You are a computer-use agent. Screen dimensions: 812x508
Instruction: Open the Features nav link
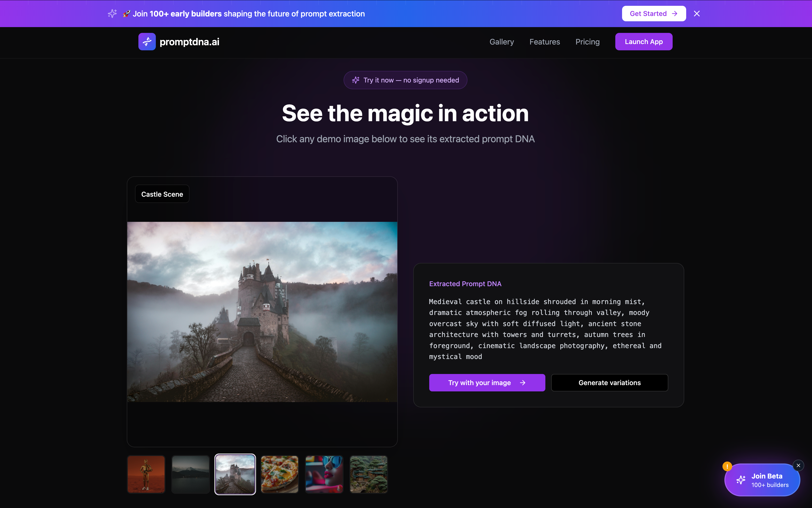544,42
